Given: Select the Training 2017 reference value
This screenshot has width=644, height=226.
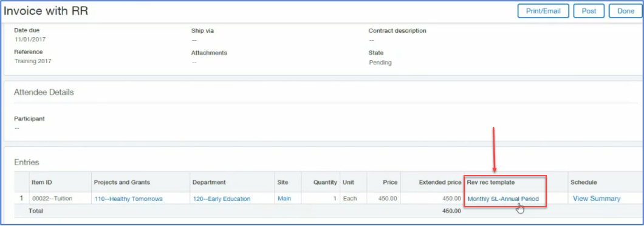Looking at the screenshot, I should click(33, 61).
